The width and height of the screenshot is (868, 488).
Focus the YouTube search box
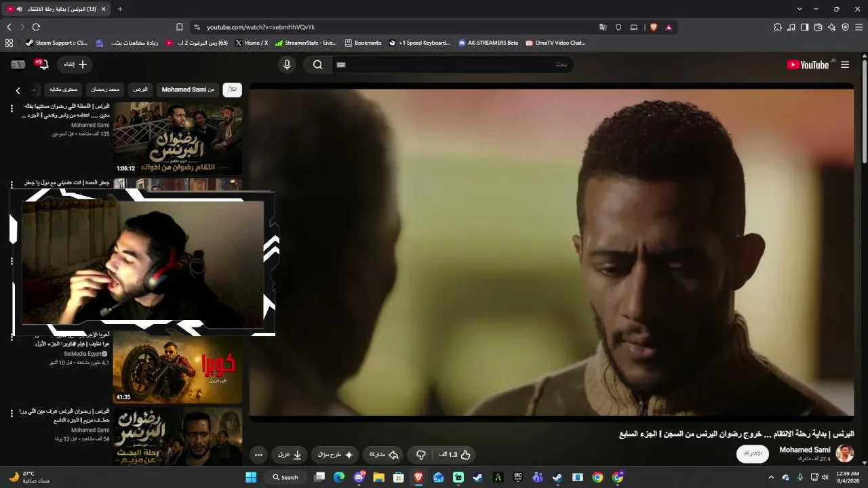[452, 64]
